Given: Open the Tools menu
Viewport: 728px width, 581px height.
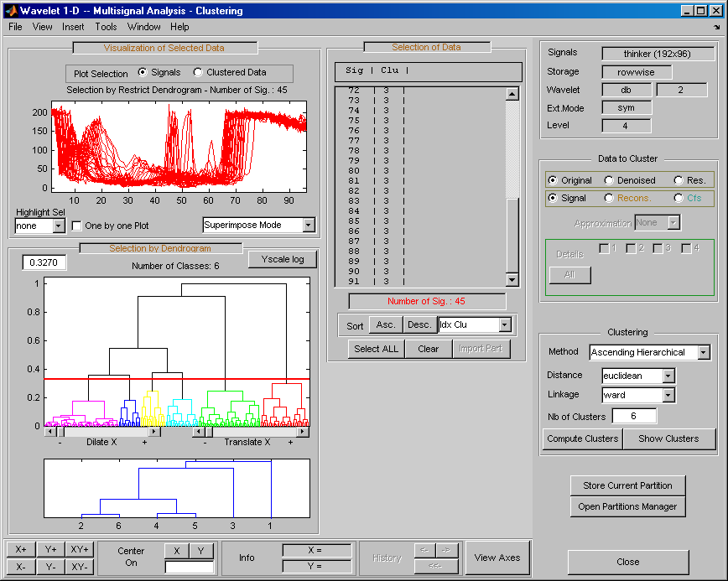Looking at the screenshot, I should click(x=106, y=27).
